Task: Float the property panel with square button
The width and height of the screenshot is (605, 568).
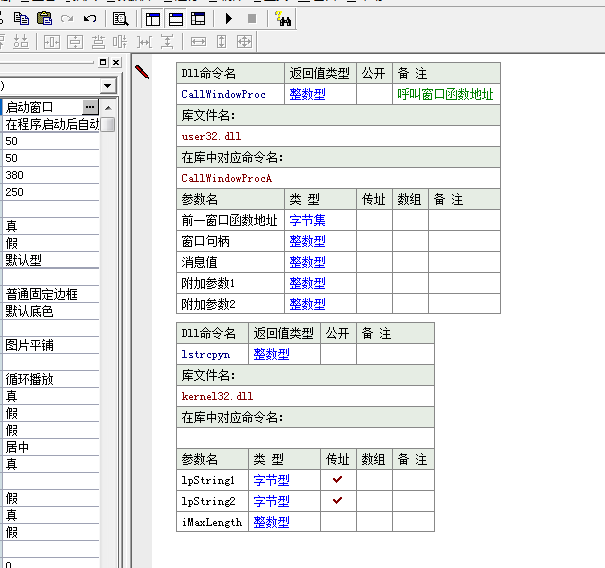Action: click(x=103, y=62)
